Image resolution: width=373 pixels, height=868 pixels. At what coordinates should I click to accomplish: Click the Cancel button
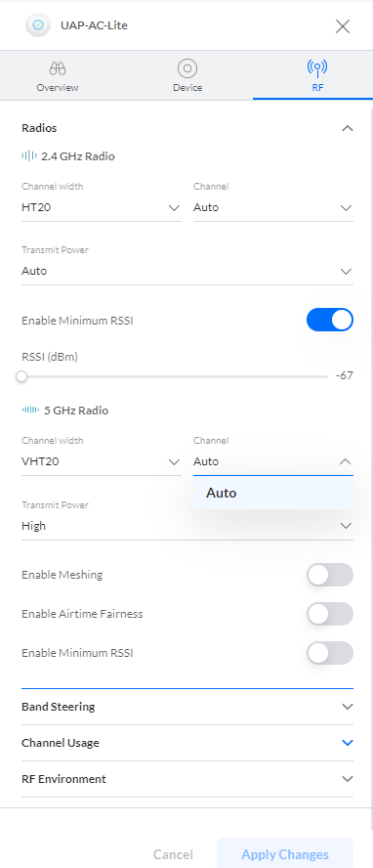(x=173, y=854)
